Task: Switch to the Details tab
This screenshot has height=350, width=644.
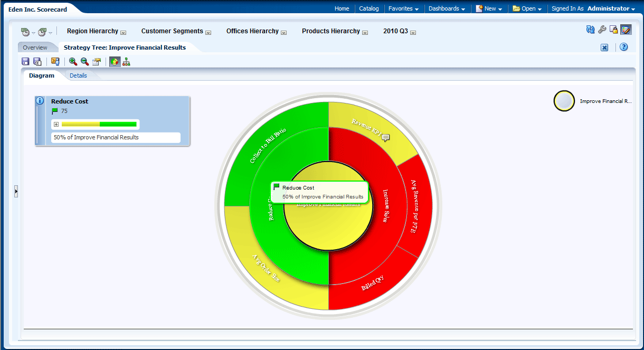Action: click(78, 75)
